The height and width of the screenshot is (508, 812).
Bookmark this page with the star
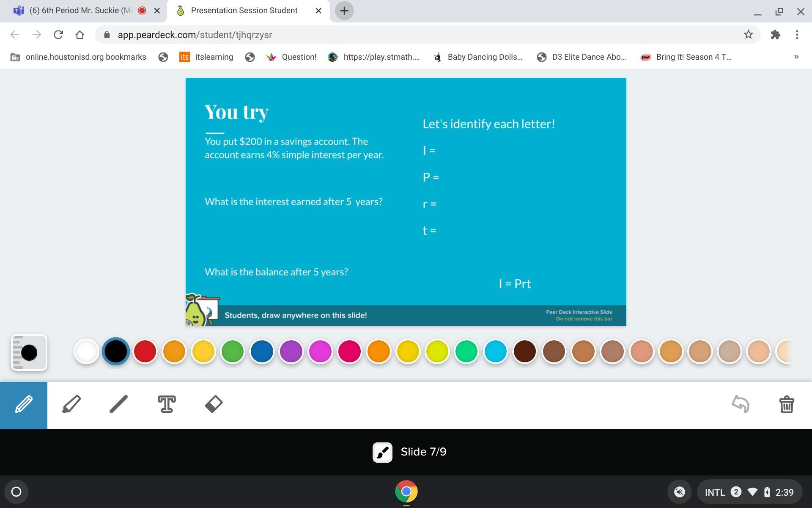coord(748,35)
